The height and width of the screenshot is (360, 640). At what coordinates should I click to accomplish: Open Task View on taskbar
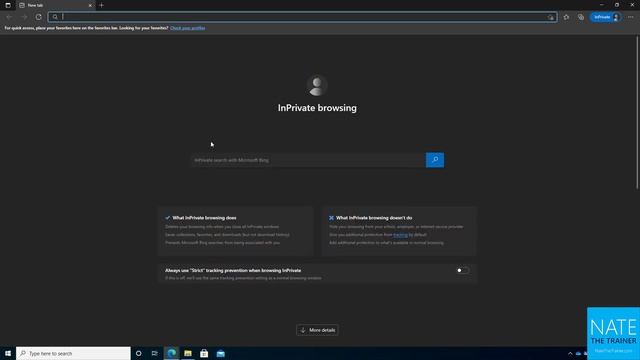(155, 353)
